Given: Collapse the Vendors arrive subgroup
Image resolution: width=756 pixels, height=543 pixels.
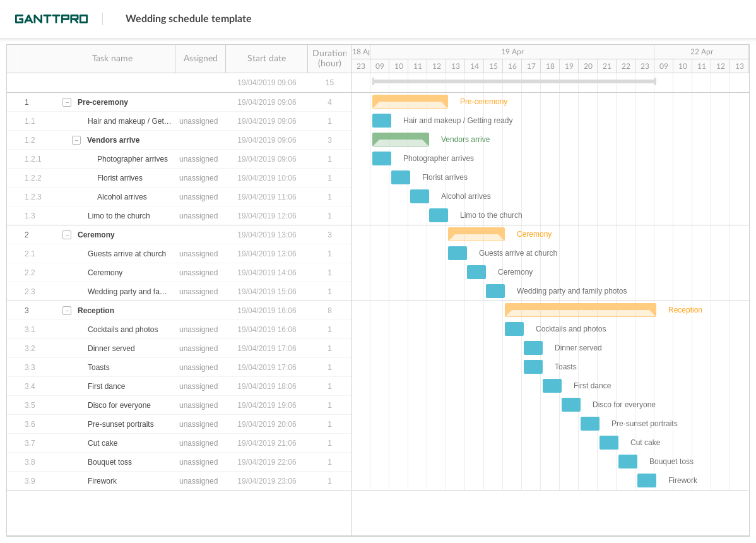Looking at the screenshot, I should [x=76, y=140].
